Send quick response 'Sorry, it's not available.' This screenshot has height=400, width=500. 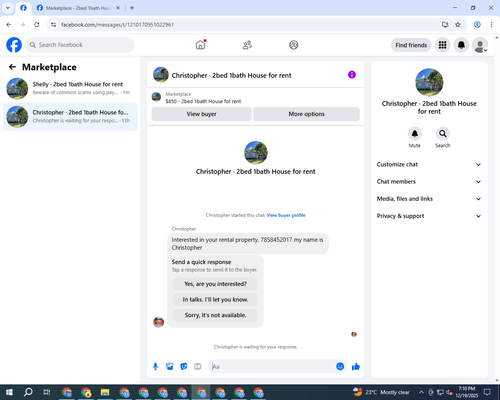coord(215,315)
